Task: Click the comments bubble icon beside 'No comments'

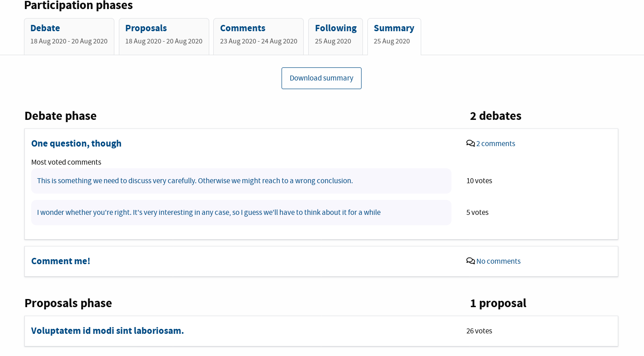Action: point(470,261)
